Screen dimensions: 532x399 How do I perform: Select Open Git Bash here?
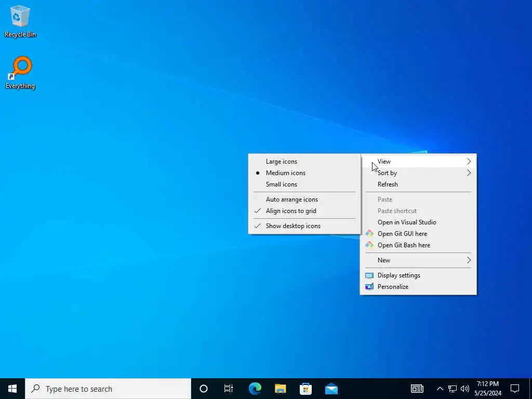(418, 245)
